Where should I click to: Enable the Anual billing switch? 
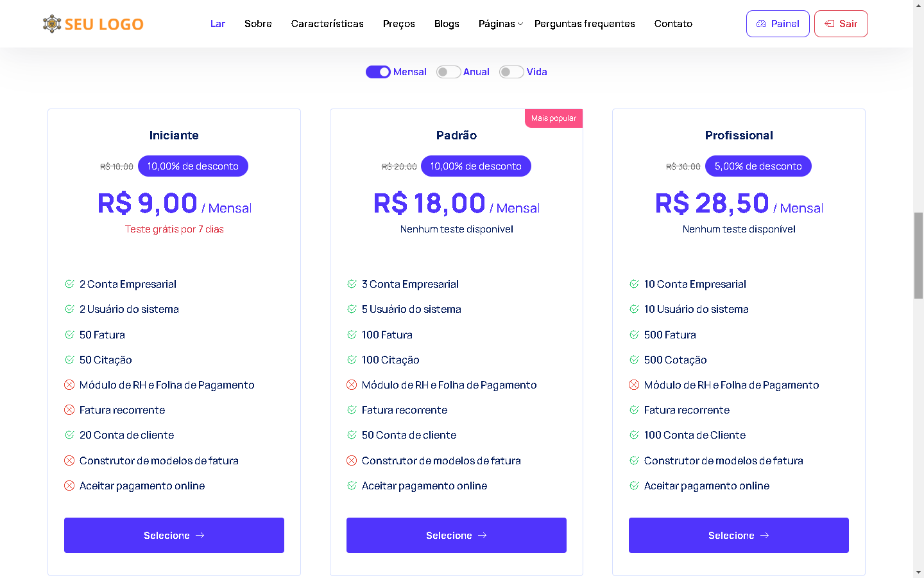449,72
